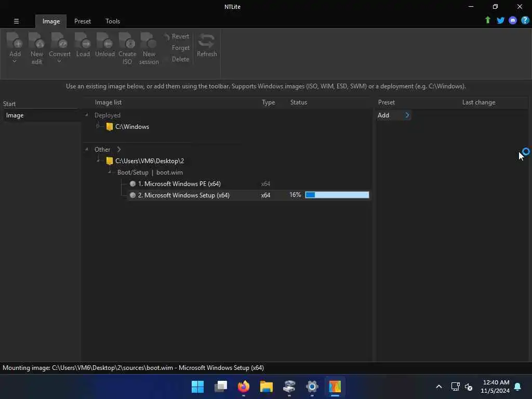Click the Load image toolbar icon

(x=83, y=42)
